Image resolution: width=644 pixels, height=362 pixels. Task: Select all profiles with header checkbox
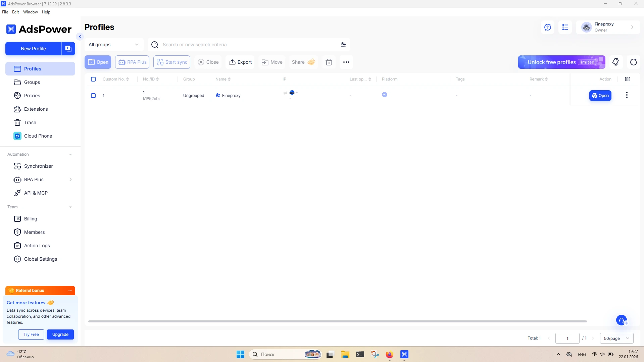pos(93,79)
